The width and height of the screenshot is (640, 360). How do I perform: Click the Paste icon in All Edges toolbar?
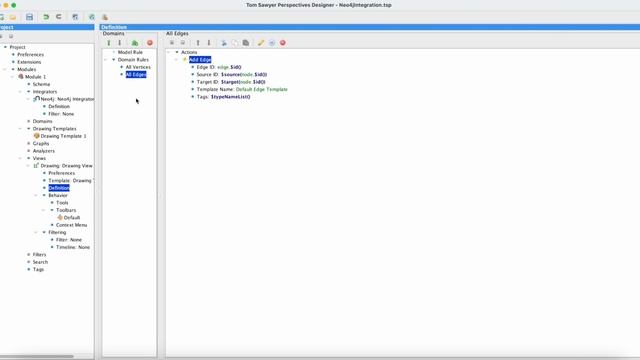coord(246,43)
